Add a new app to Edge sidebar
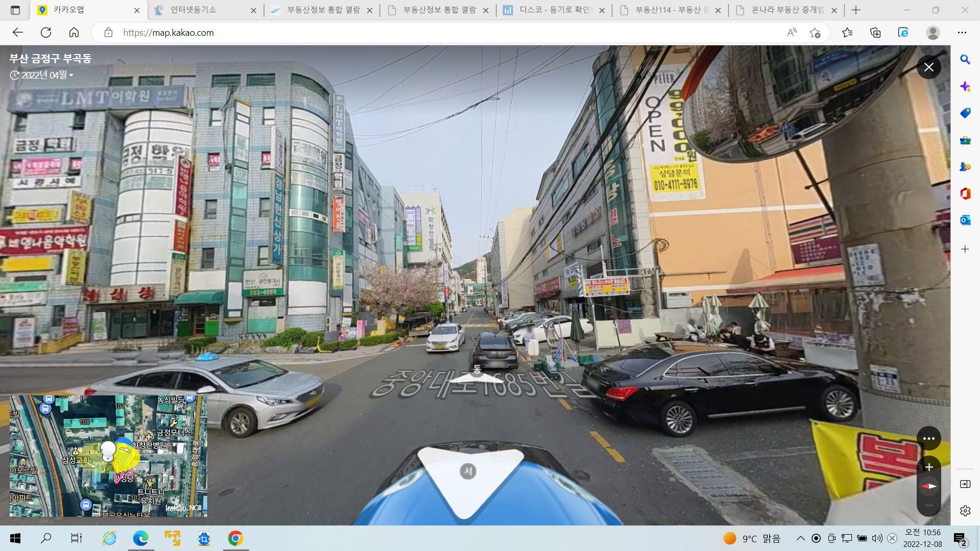This screenshot has width=980, height=551. pos(965,249)
